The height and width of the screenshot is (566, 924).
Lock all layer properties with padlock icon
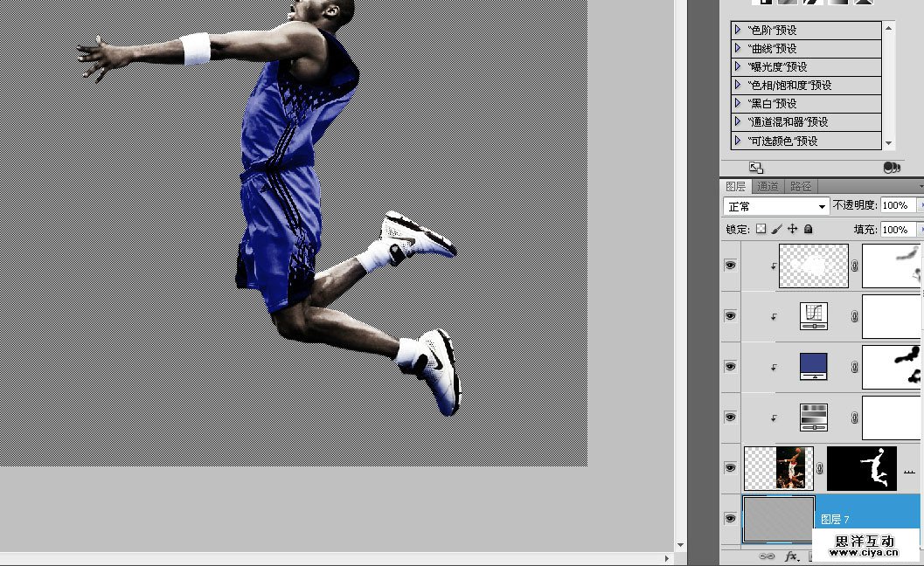(809, 230)
